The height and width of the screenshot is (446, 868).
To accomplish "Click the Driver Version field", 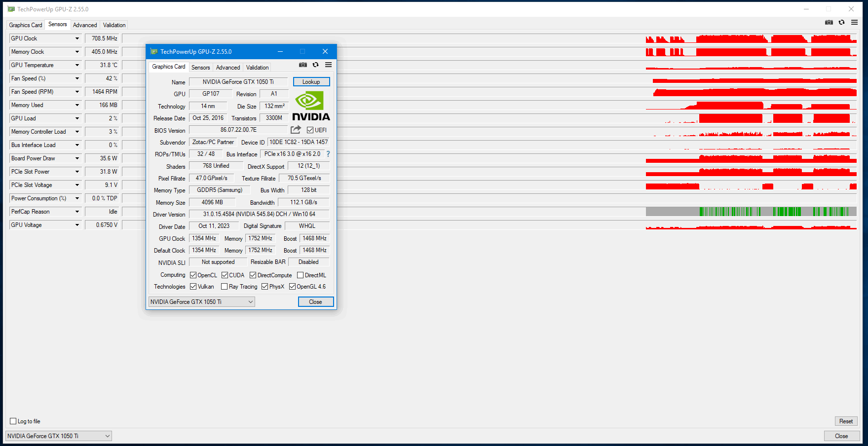I will coord(259,214).
